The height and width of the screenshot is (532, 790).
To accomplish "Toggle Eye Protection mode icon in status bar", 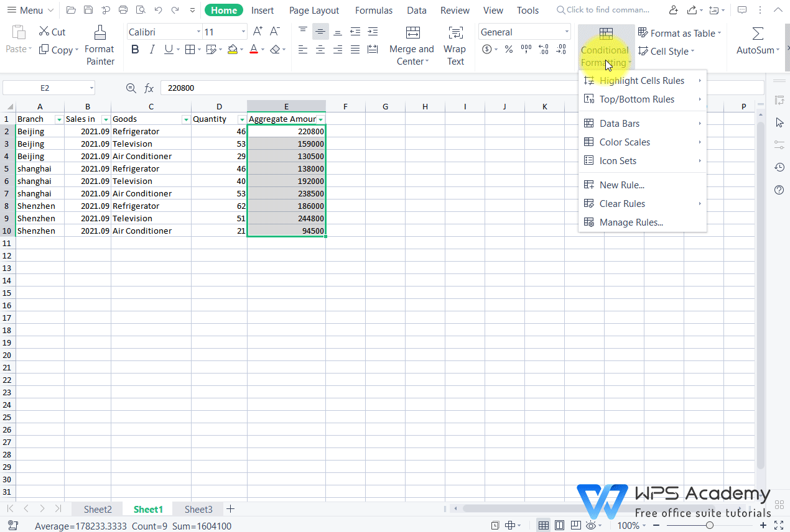I will [592, 526].
